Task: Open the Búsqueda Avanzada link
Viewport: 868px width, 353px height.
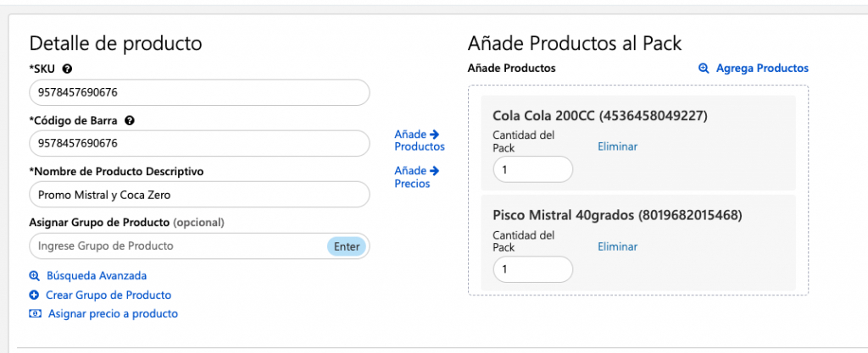Action: [97, 276]
